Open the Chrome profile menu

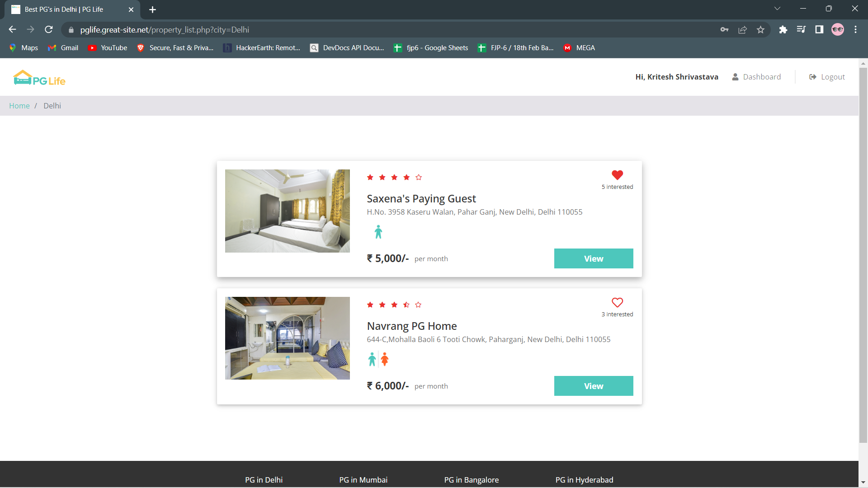coord(838,29)
